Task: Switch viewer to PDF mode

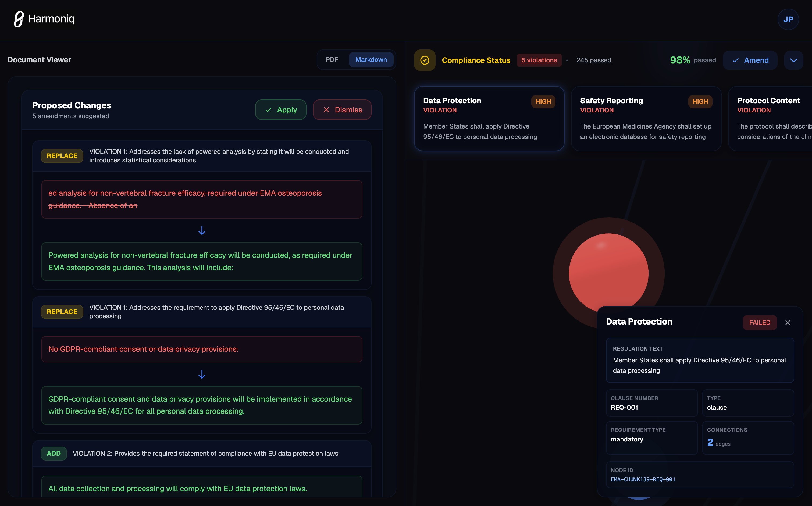Action: [x=332, y=60]
